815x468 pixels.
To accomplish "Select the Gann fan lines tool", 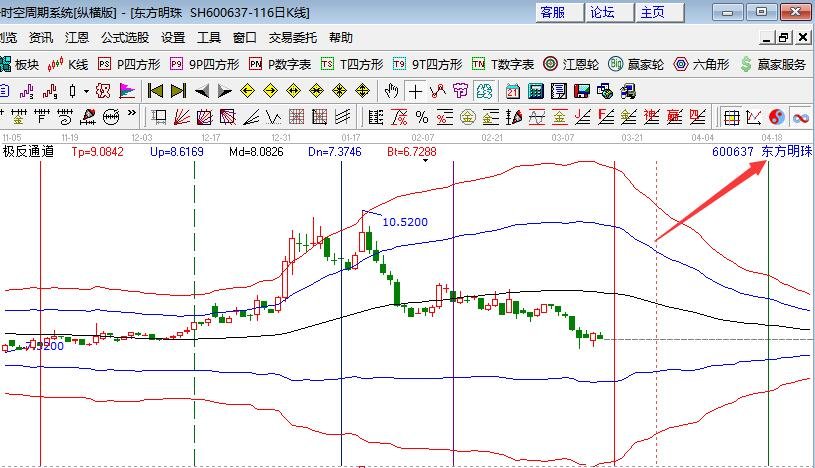I will [x=181, y=118].
